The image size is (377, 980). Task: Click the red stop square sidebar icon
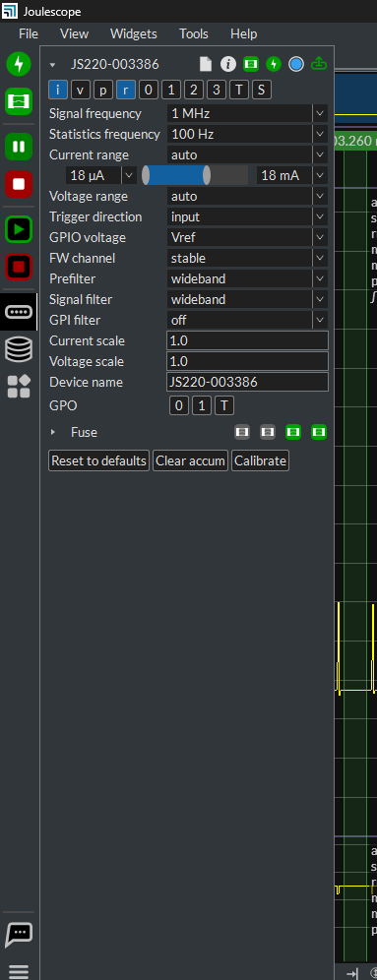(19, 184)
